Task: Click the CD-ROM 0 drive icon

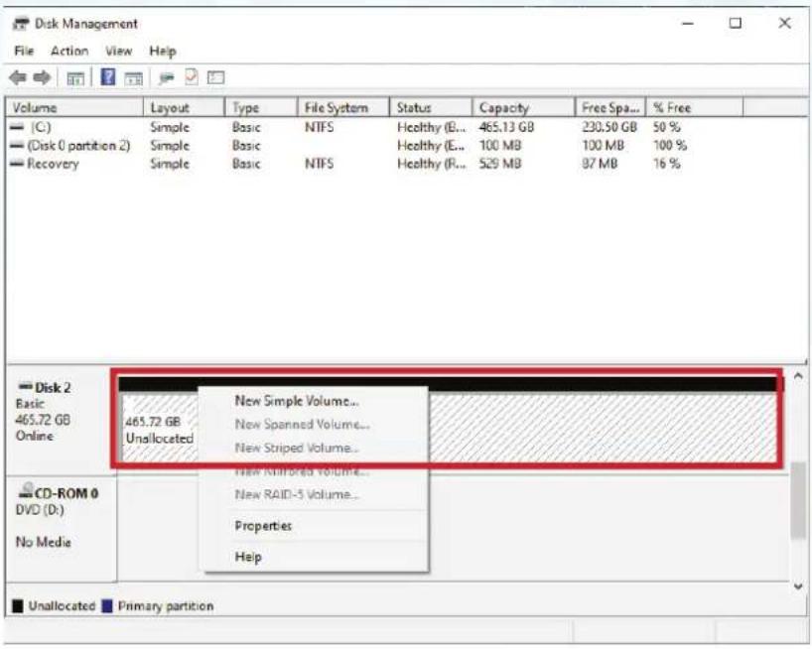Action: (x=26, y=490)
